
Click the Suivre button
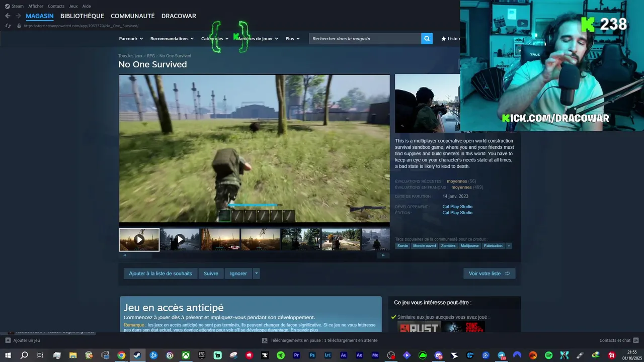coord(211,274)
